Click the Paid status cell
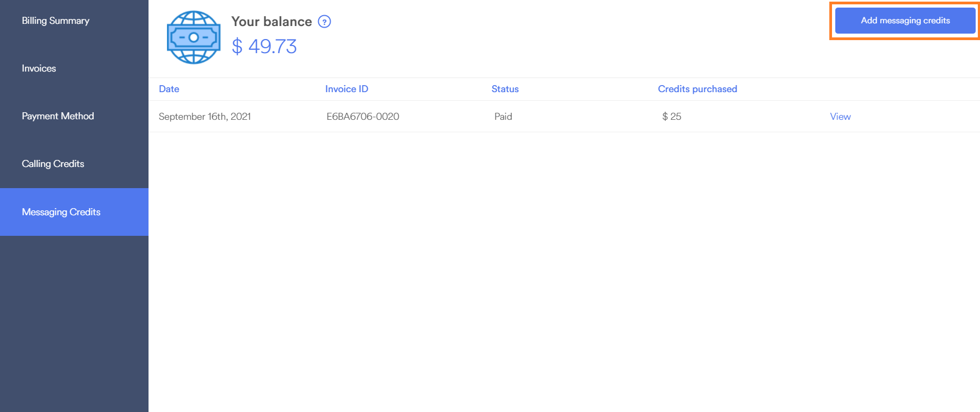980x412 pixels. (503, 117)
